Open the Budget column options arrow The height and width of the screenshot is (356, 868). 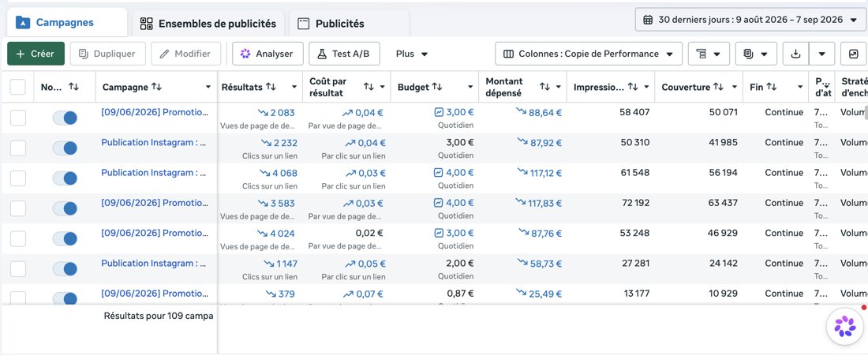click(470, 87)
